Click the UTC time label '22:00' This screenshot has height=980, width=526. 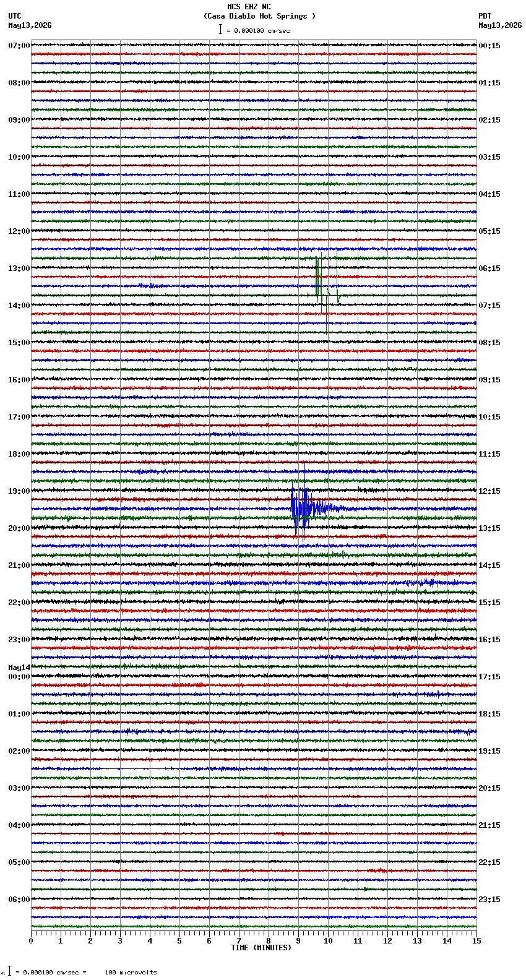click(19, 603)
